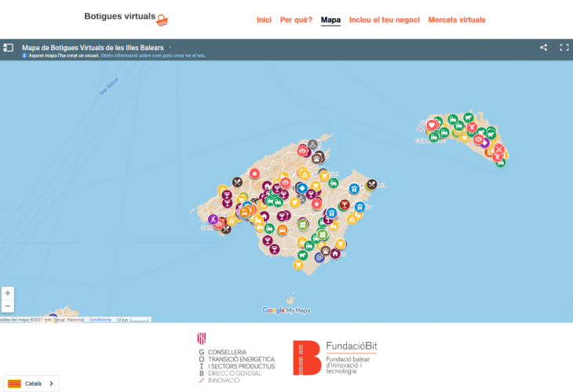Open the map in fullscreen view
This screenshot has width=573, height=392.
tap(564, 48)
